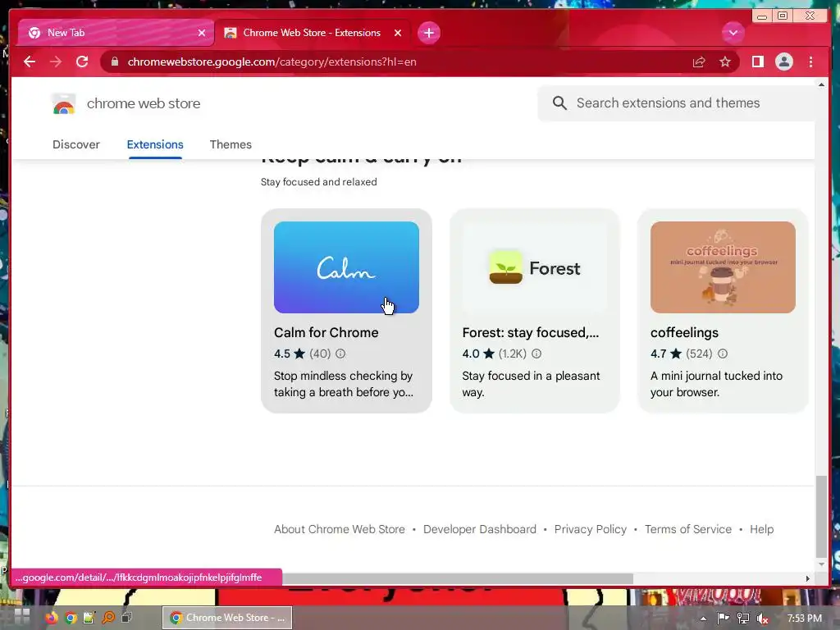Viewport: 840px width, 630px height.
Task: Click the coffeelings title
Action: [684, 333]
